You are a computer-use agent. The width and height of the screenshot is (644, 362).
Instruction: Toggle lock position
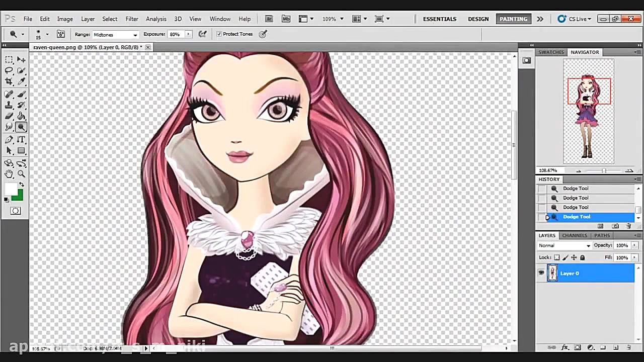pos(574,257)
